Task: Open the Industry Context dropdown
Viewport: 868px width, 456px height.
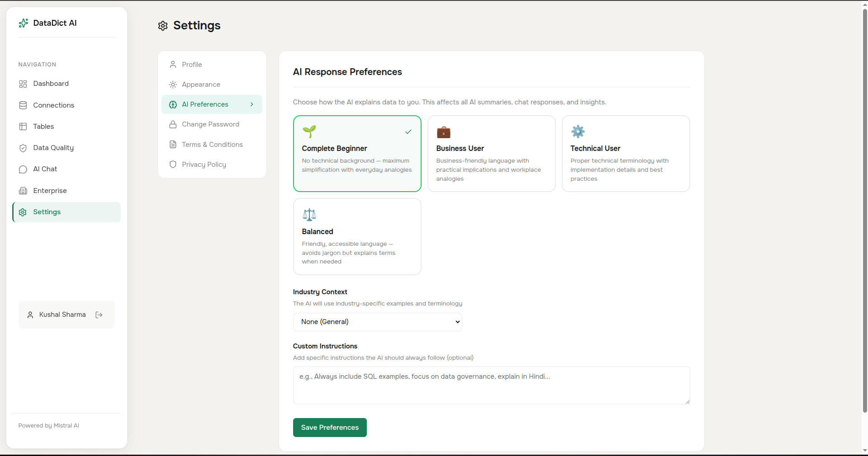Action: 377,322
